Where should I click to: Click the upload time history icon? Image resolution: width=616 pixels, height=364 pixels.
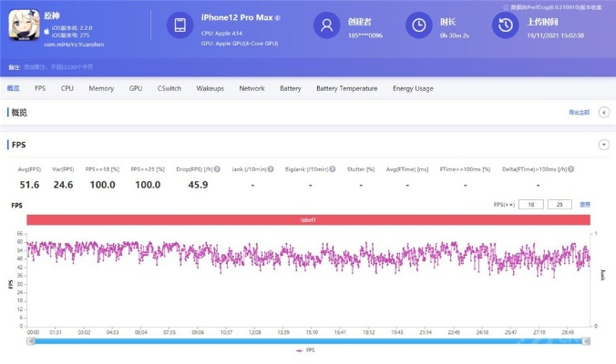[x=505, y=25]
